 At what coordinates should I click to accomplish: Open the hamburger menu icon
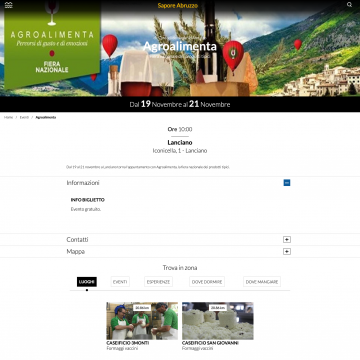(9, 5)
